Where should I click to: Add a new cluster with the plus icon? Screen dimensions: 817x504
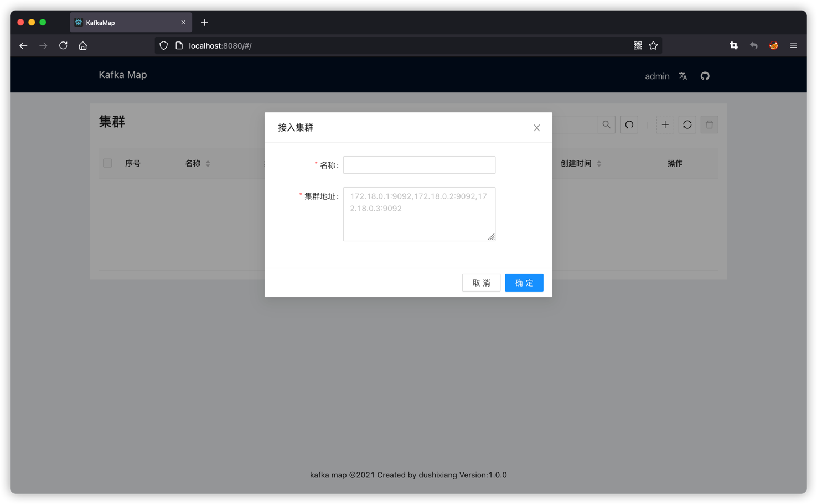click(x=665, y=124)
